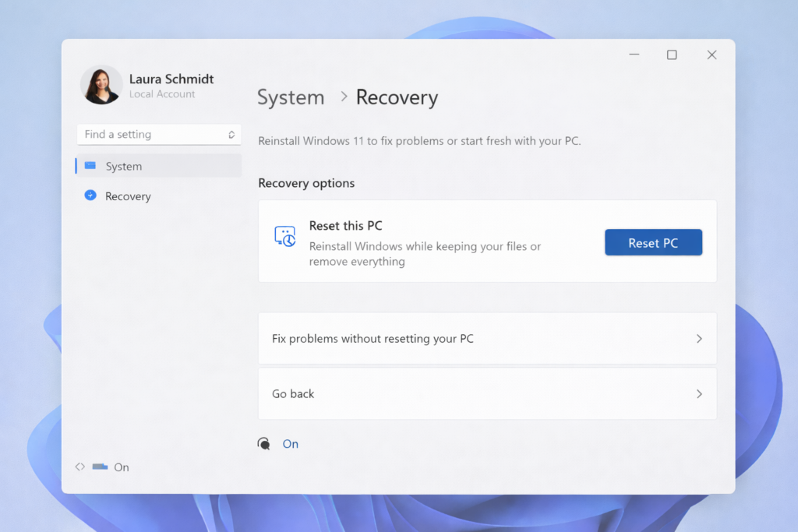Select Recovery in the sidebar
Viewport: 798px width, 532px height.
coord(159,196)
